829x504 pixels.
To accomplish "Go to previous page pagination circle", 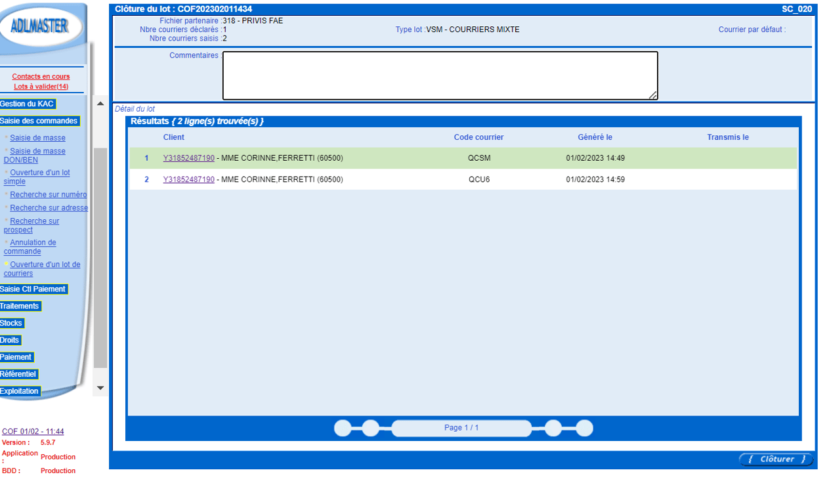I will (x=370, y=429).
